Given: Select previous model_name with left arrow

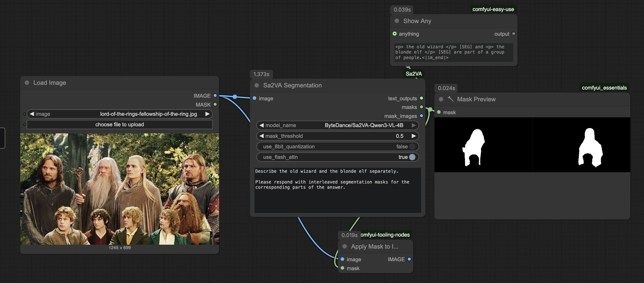Looking at the screenshot, I should pyautogui.click(x=261, y=125).
